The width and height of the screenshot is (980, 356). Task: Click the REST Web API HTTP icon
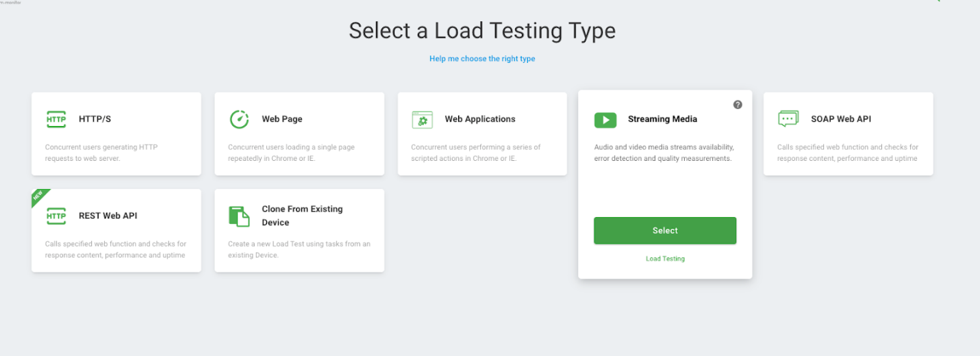56,216
